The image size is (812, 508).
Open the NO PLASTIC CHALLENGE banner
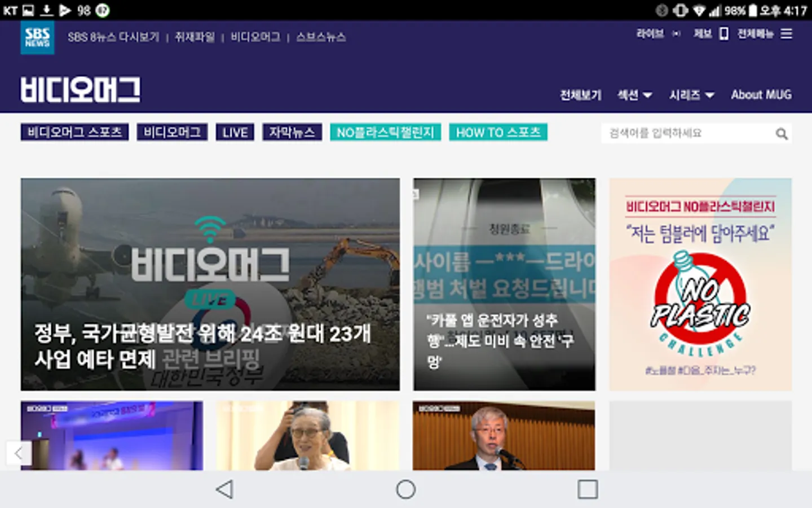pyautogui.click(x=700, y=284)
